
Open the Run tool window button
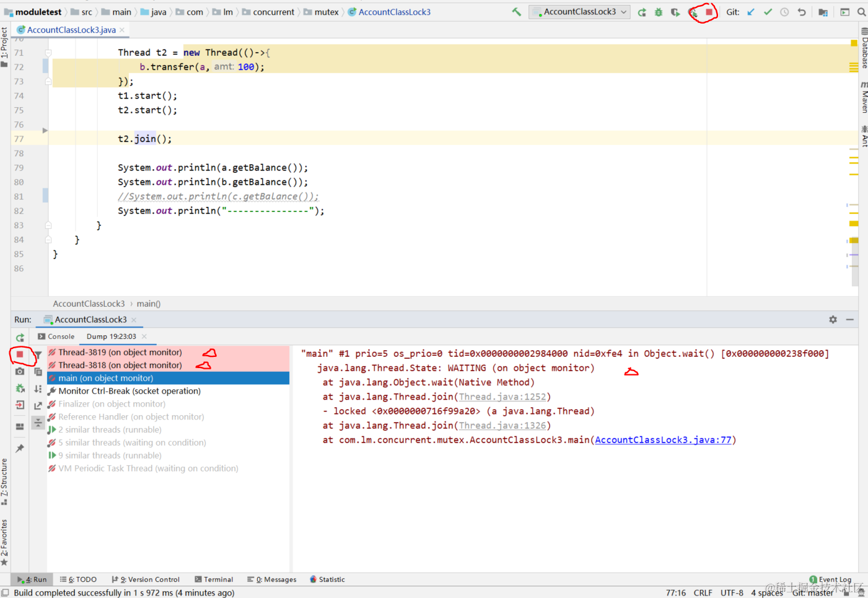32,579
